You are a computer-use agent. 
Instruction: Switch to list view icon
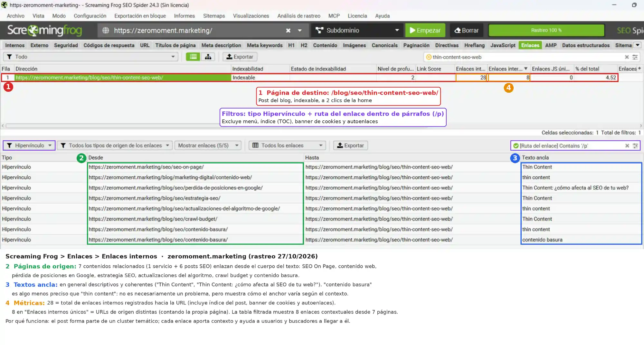(193, 57)
